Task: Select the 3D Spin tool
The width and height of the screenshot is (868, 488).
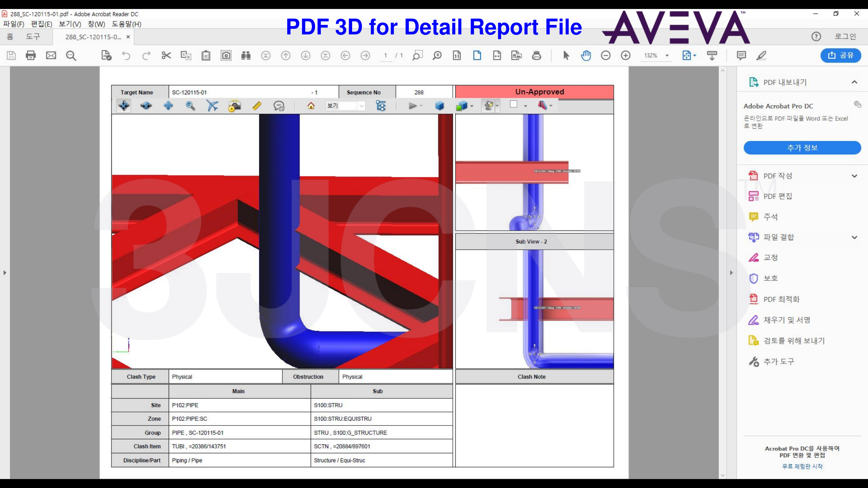Action: [x=146, y=106]
